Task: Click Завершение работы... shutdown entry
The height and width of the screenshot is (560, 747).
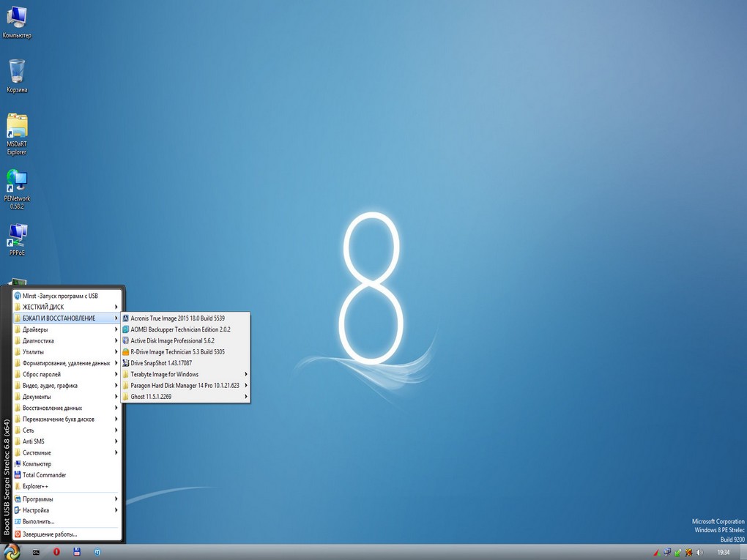Action: click(67, 534)
